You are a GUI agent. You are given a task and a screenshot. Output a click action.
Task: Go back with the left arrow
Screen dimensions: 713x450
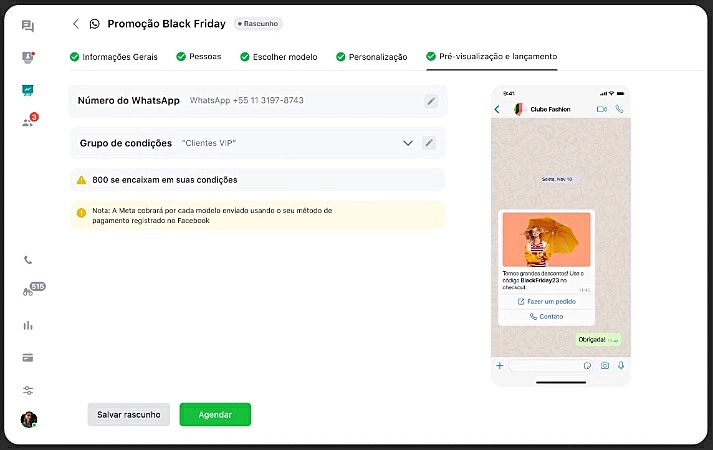[x=76, y=24]
